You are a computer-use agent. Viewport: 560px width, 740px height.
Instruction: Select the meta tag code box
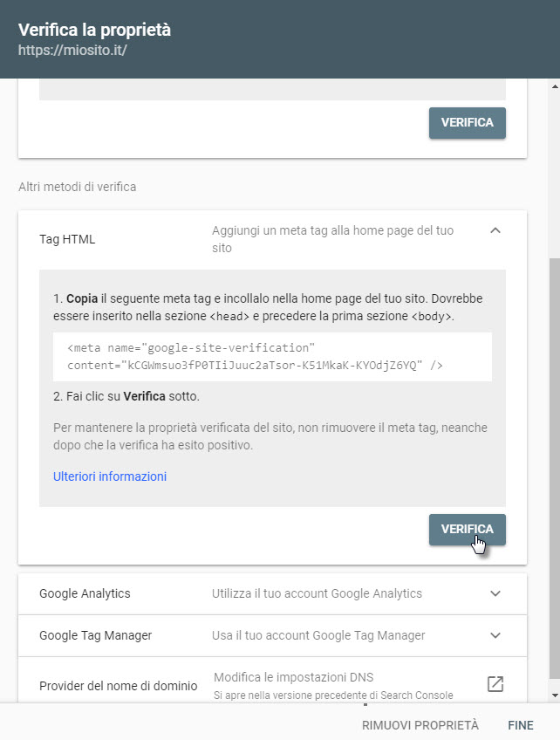(x=272, y=357)
